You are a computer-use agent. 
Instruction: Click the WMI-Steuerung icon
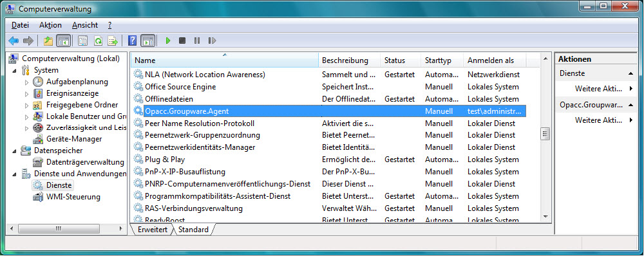point(38,197)
